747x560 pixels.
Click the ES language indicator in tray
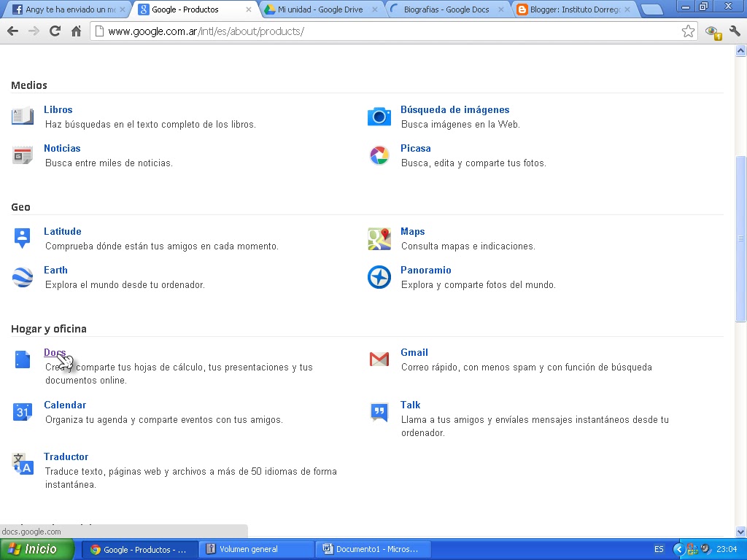[x=659, y=549]
